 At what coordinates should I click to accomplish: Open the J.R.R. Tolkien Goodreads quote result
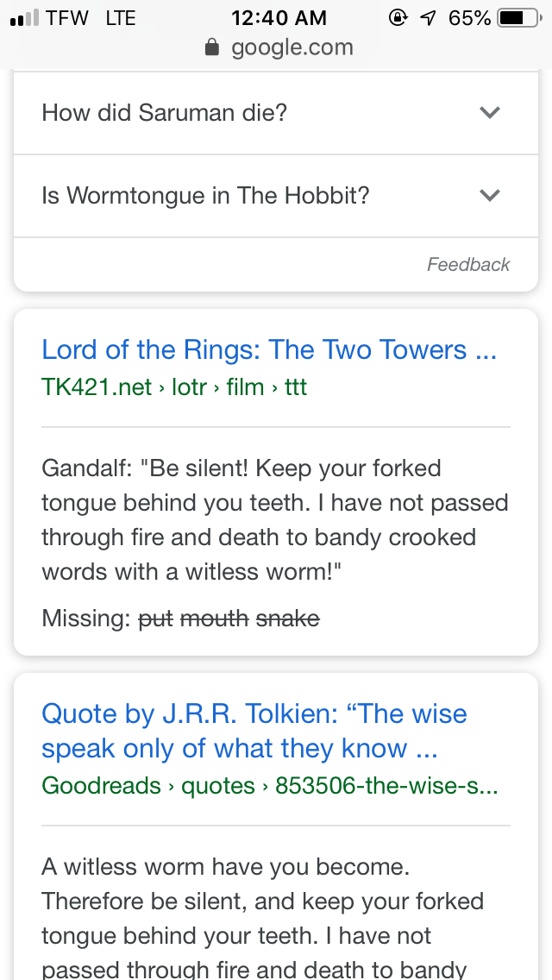254,731
